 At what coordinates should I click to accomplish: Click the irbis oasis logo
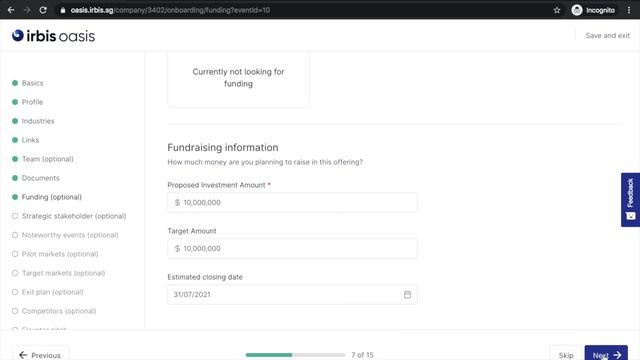point(53,36)
